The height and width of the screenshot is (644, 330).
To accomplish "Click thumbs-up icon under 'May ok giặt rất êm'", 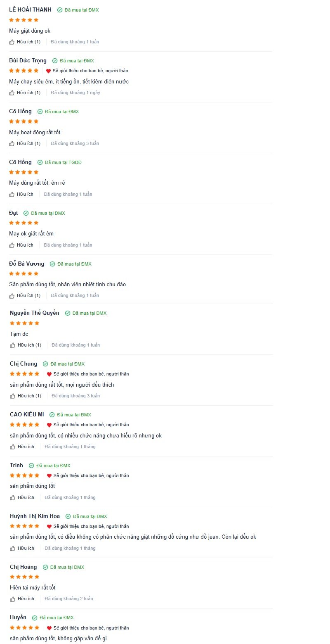I will pyautogui.click(x=12, y=245).
